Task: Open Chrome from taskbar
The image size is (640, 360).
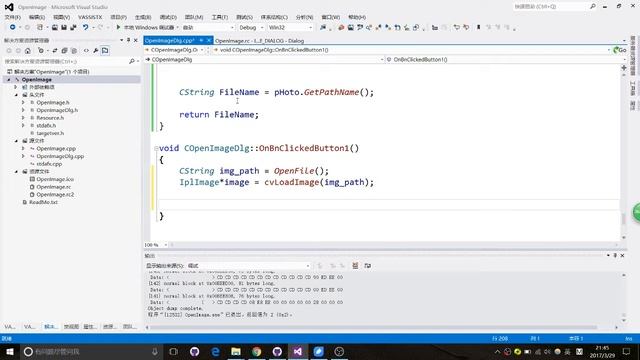Action: coord(257,351)
